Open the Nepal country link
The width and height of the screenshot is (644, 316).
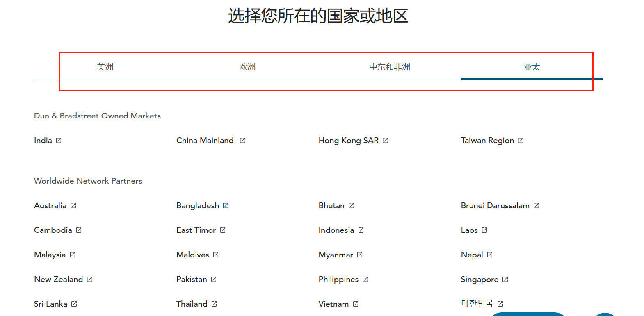[472, 255]
